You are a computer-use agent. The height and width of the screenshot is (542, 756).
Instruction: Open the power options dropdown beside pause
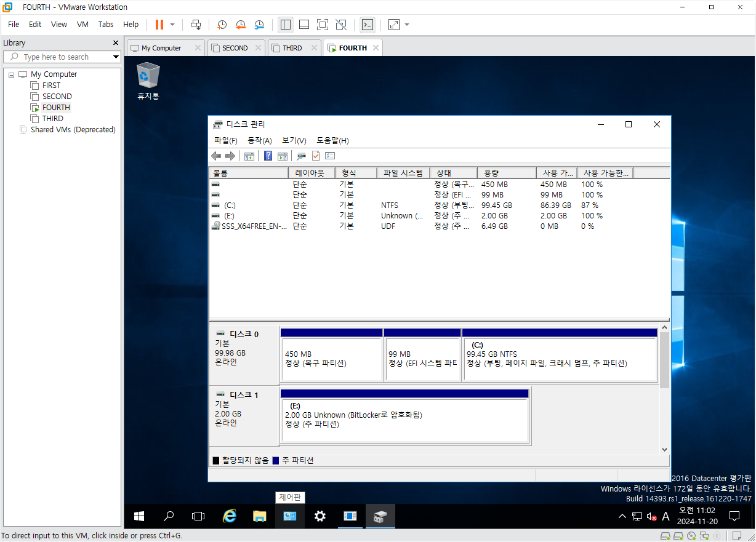(172, 25)
